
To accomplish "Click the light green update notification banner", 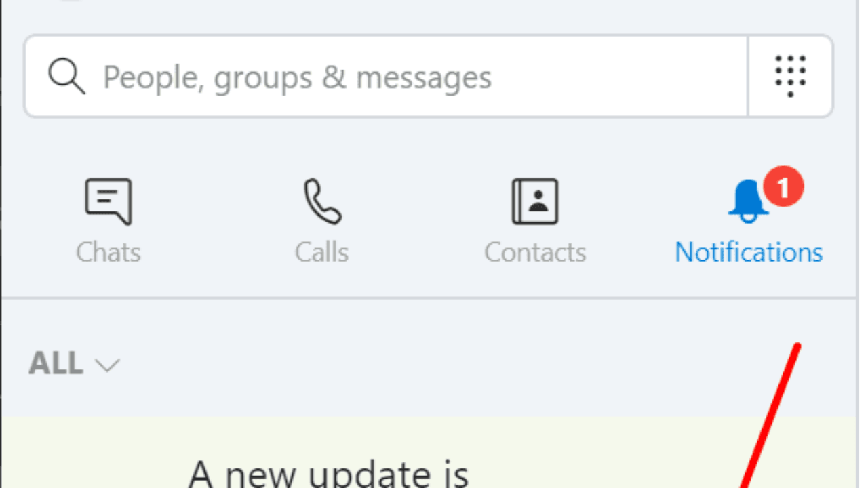I will (x=429, y=453).
